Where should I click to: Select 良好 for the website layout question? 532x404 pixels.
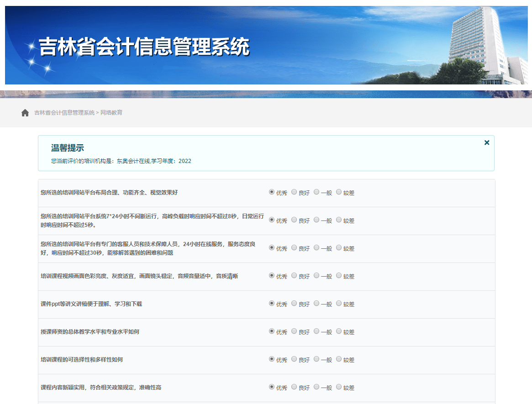click(294, 192)
